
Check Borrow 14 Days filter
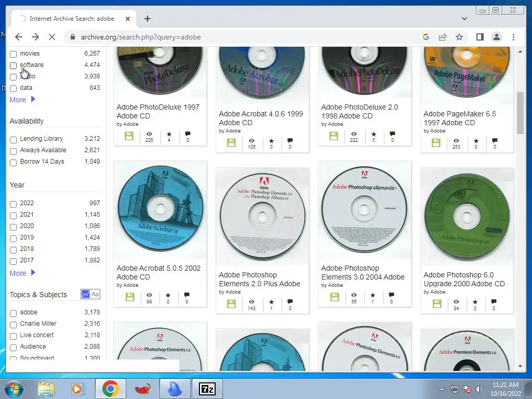13,163
